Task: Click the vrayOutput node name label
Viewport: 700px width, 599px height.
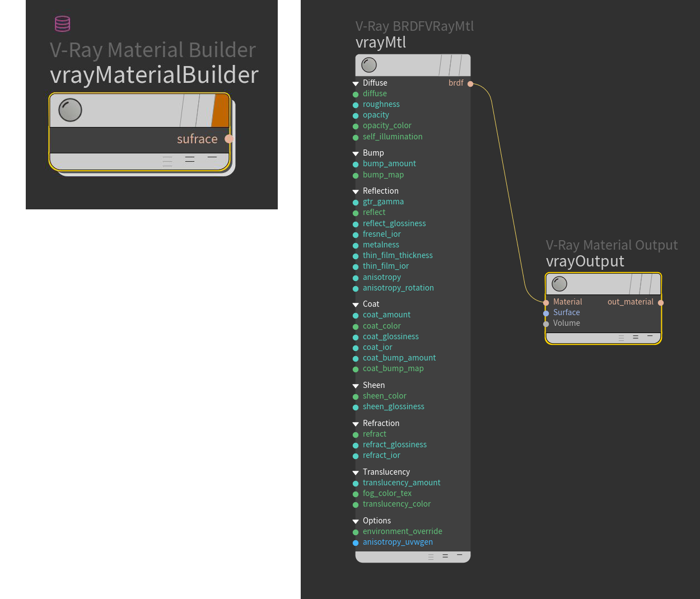Action: point(585,261)
